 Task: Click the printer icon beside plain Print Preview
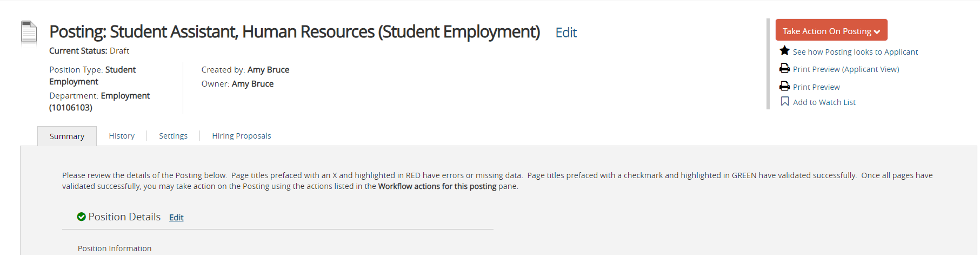784,86
